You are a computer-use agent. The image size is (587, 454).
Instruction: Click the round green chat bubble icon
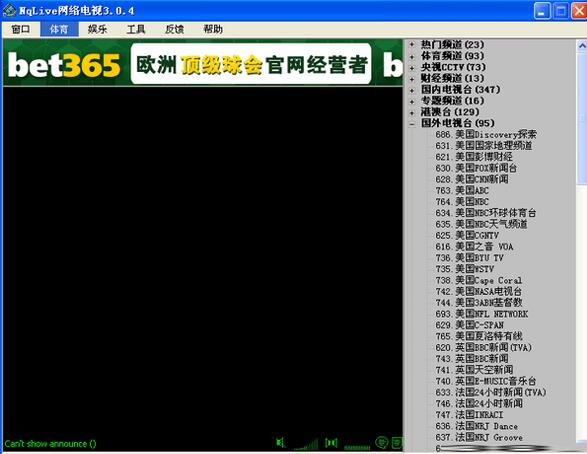(381, 443)
